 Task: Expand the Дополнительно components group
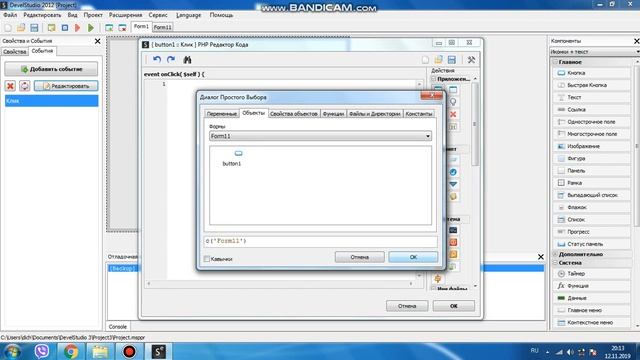(x=556, y=254)
